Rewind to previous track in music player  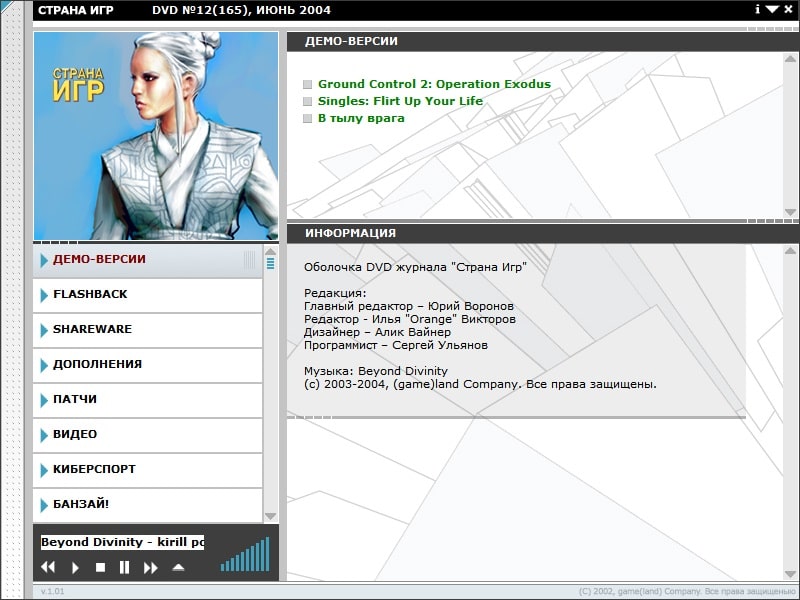coord(48,567)
